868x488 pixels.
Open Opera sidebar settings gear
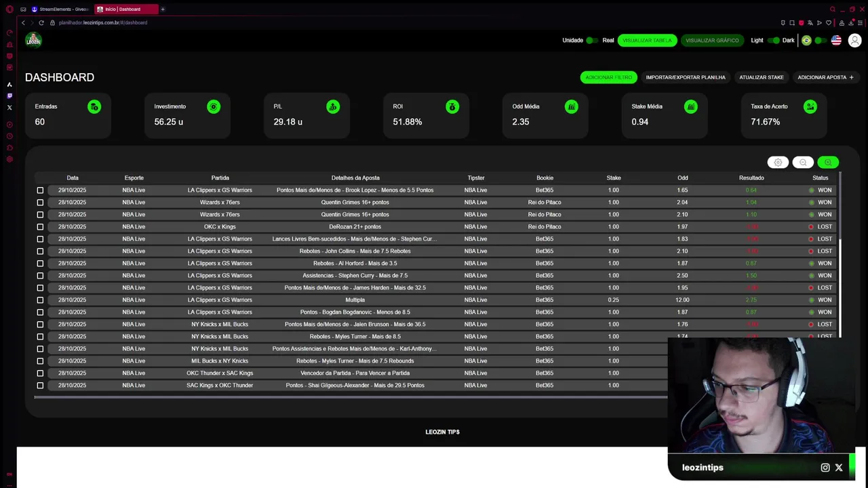tap(9, 159)
